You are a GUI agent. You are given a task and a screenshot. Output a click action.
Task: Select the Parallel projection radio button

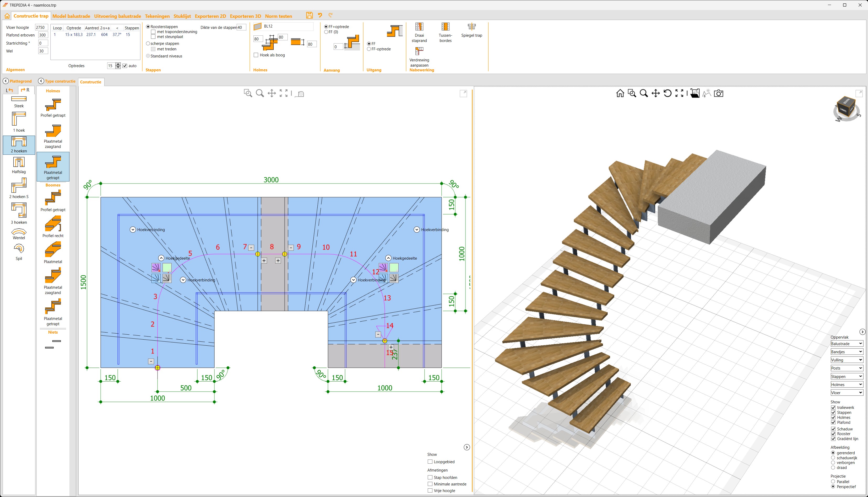(x=833, y=482)
